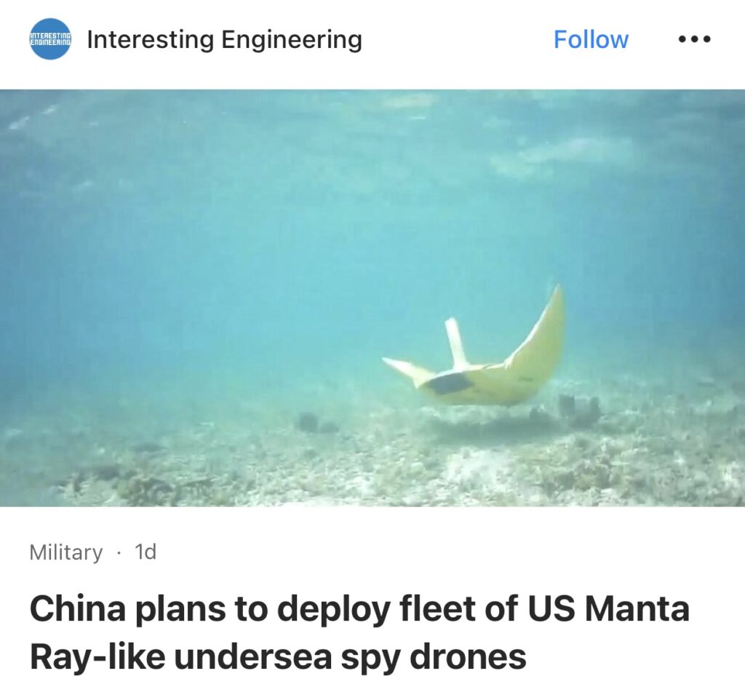This screenshot has width=745, height=700.
Task: Open the China manta ray drones headline
Action: point(359,632)
